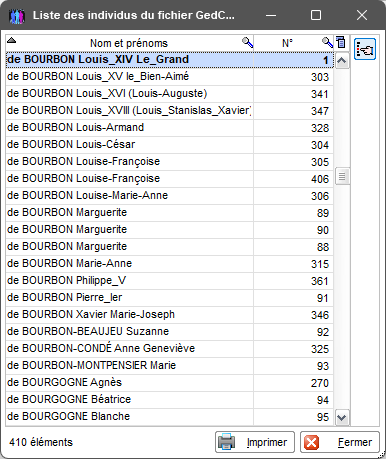Viewport: 386px width, 459px height.
Task: Select Marguerite row numbered 88
Action: [x=169, y=247]
